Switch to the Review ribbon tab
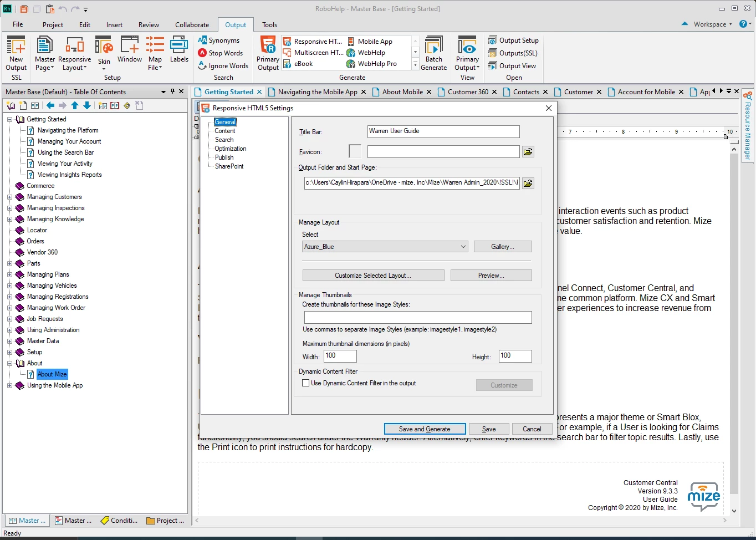The width and height of the screenshot is (756, 540). (149, 24)
